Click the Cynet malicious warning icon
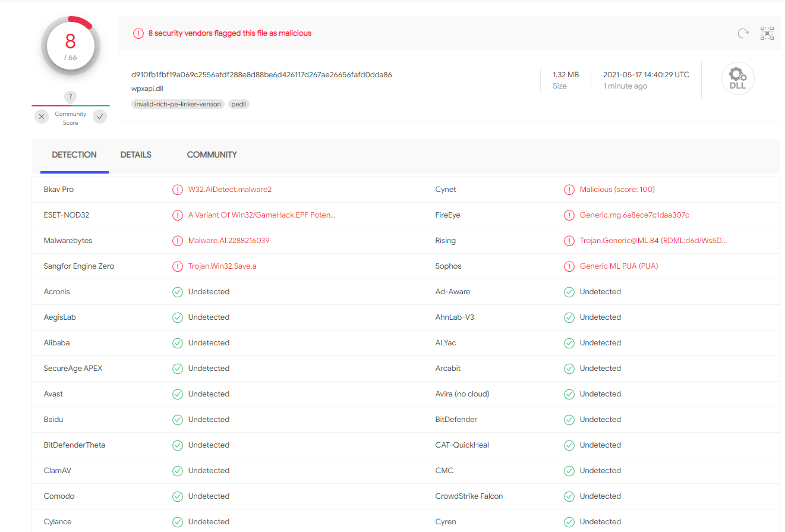The height and width of the screenshot is (532, 785). (x=569, y=190)
